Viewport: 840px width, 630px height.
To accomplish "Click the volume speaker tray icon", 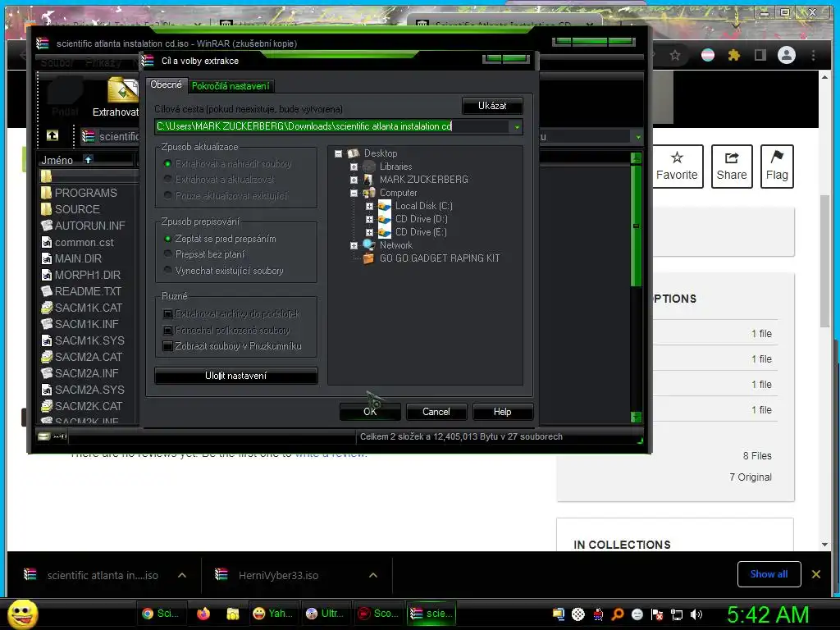I will pos(696,614).
